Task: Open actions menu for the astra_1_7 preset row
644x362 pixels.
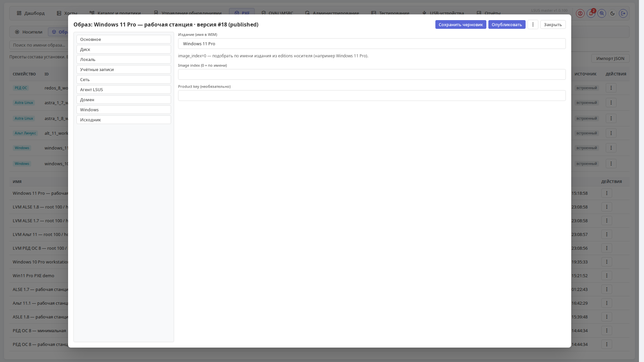Action: point(611,103)
